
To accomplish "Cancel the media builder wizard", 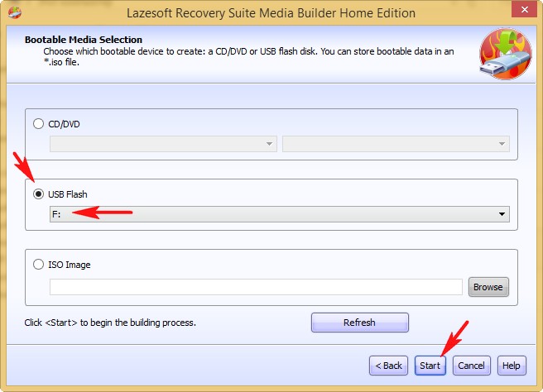I will [471, 366].
